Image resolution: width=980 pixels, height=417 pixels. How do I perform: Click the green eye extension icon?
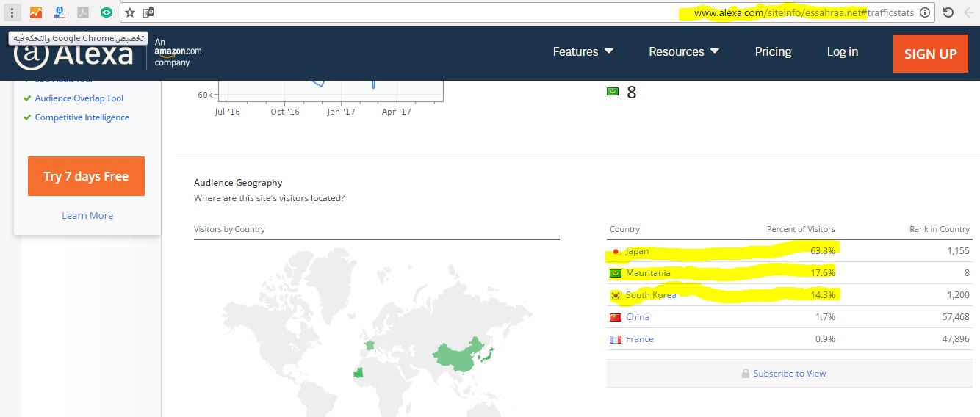click(x=107, y=12)
